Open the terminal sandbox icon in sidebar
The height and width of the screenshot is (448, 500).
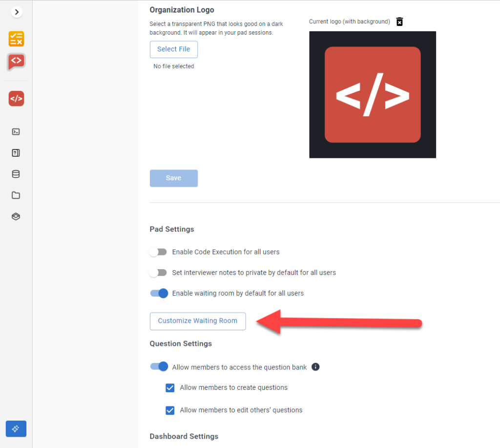click(15, 131)
